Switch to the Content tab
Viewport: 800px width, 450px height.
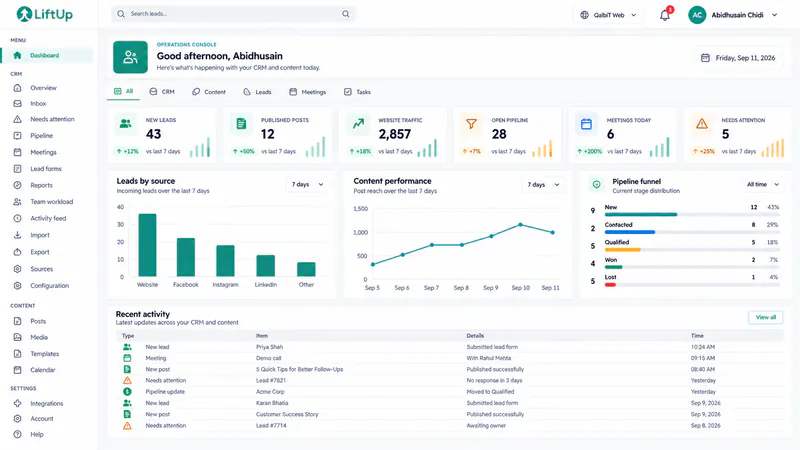209,92
